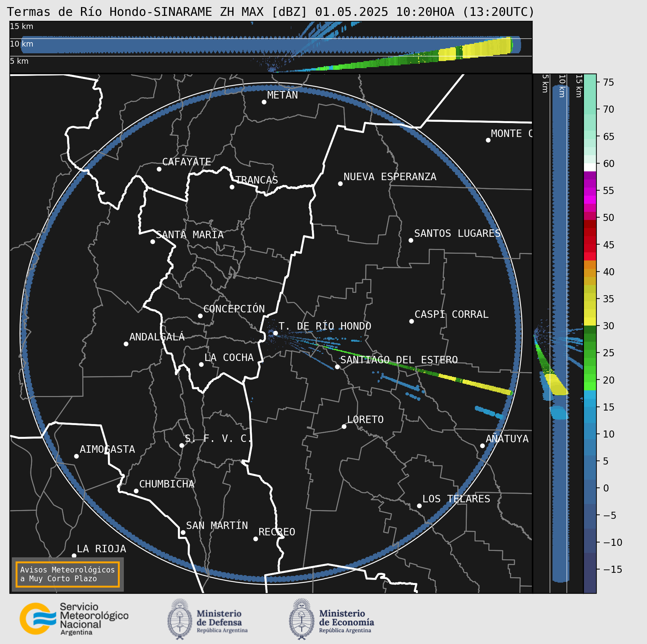Click the radar title text at top
This screenshot has height=644, width=647.
271,12
